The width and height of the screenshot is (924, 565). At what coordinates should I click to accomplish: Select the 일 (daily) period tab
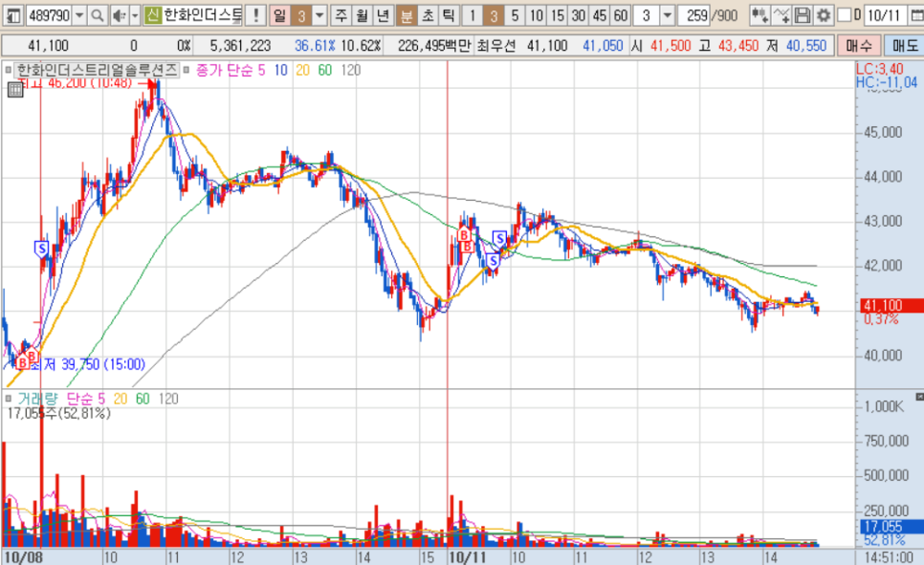(279, 15)
